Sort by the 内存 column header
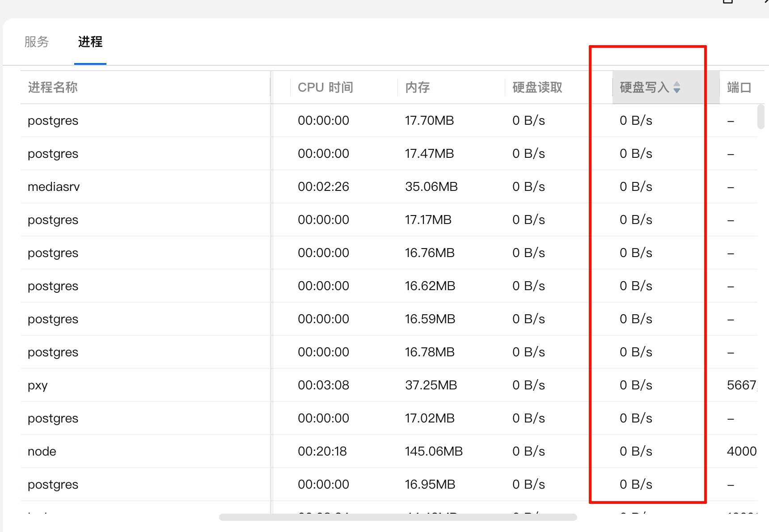The width and height of the screenshot is (769, 532). tap(418, 87)
